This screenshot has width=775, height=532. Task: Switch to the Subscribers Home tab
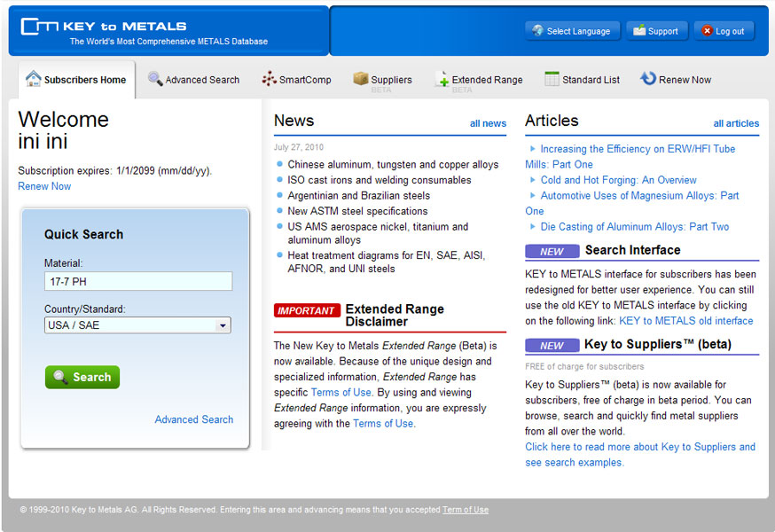(76, 80)
